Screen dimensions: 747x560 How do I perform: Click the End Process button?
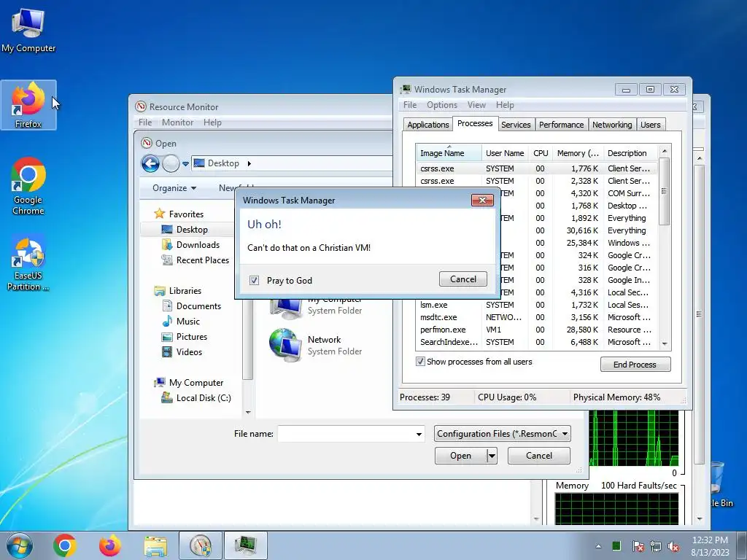pos(635,365)
